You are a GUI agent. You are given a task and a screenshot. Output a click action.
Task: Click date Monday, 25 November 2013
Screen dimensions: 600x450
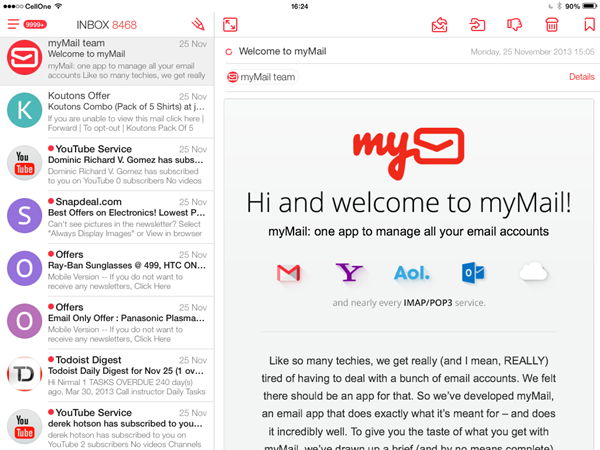532,52
